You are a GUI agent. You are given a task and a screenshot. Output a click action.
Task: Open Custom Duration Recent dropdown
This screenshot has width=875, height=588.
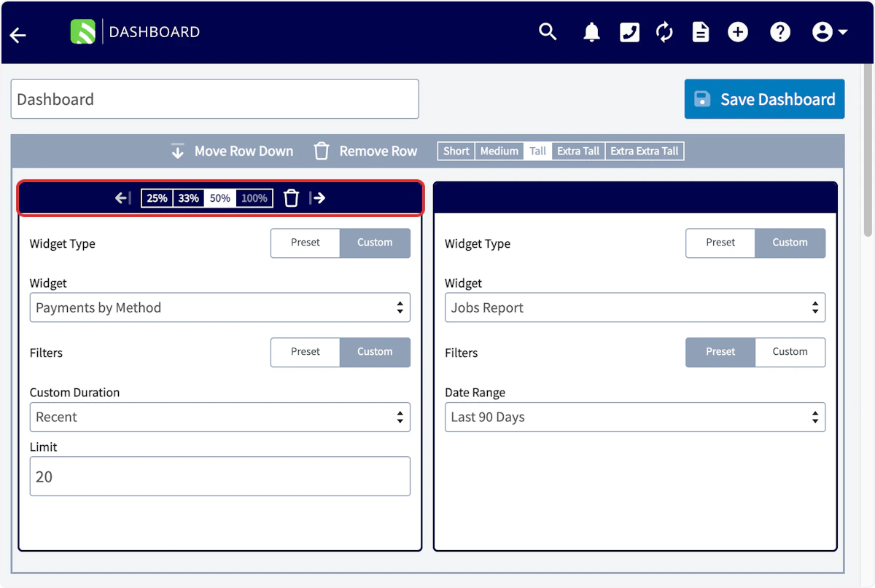pos(220,417)
